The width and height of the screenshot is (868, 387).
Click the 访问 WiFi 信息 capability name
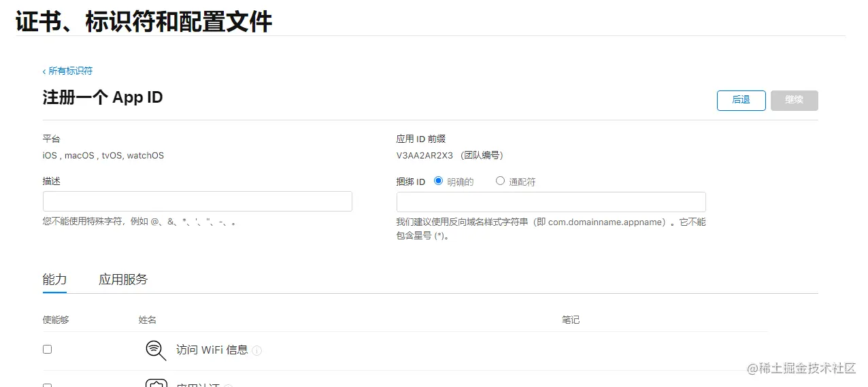coord(212,350)
